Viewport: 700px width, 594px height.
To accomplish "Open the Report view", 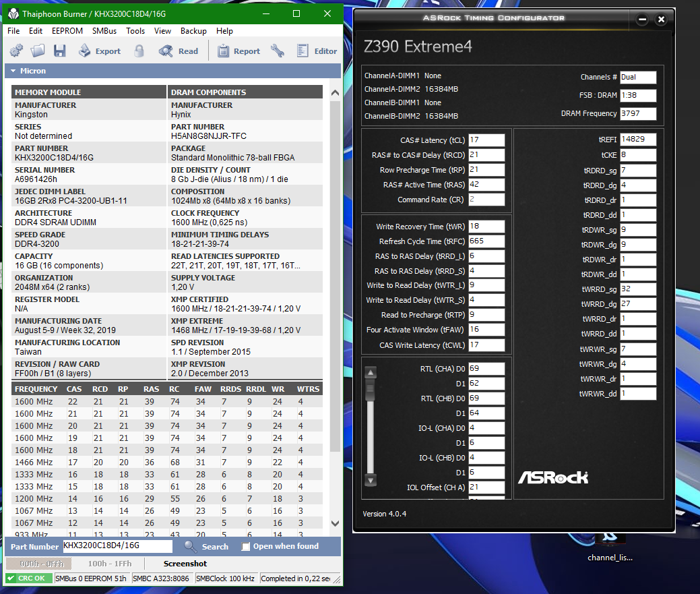I will tap(238, 51).
